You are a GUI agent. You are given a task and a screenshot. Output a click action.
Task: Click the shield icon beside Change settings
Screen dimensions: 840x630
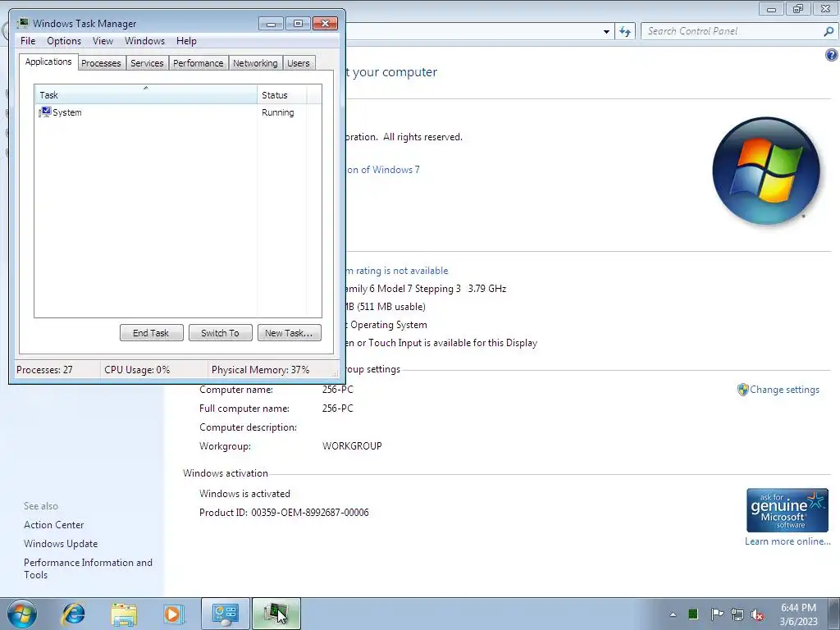[x=742, y=390]
